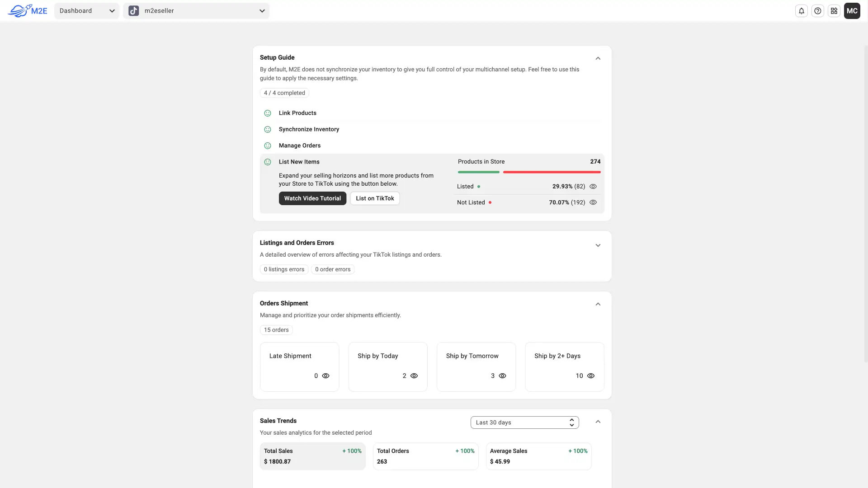The width and height of the screenshot is (868, 488).
Task: Click the Link Products smiley status icon
Action: 268,113
